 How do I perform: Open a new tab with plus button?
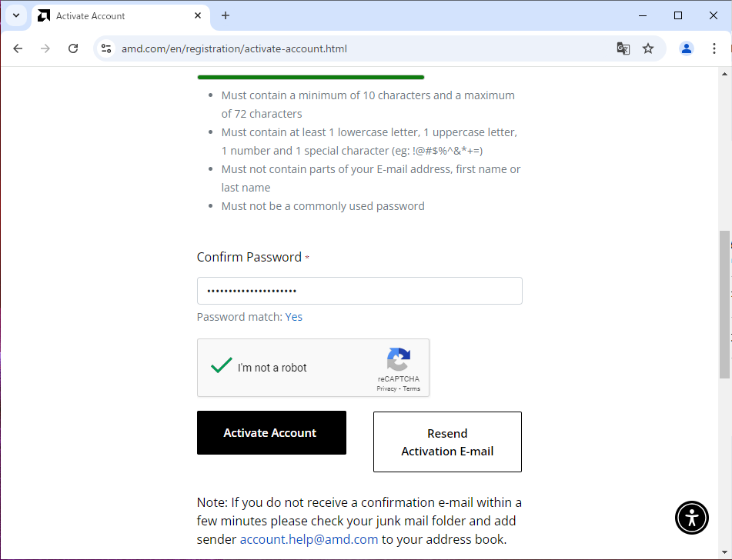click(226, 15)
